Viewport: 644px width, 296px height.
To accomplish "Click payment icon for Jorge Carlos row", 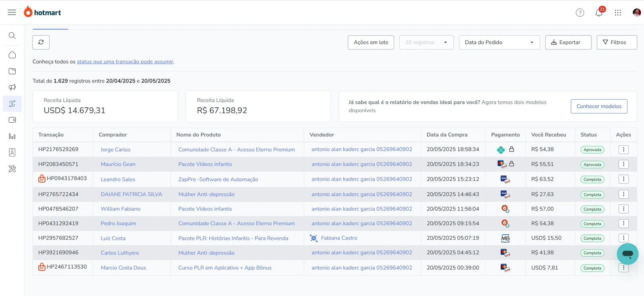I will [501, 150].
